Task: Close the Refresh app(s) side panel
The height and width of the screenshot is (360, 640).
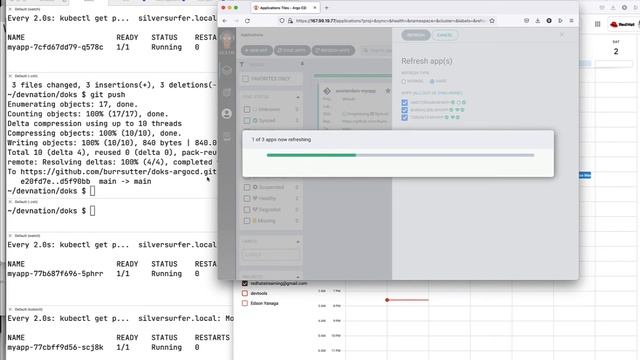Action: [562, 35]
